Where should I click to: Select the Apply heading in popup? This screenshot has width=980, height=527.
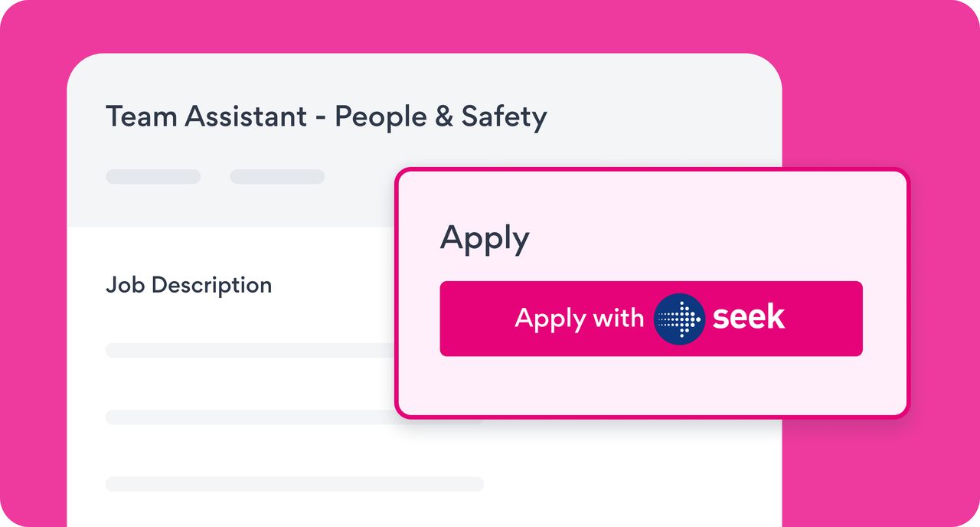point(484,238)
